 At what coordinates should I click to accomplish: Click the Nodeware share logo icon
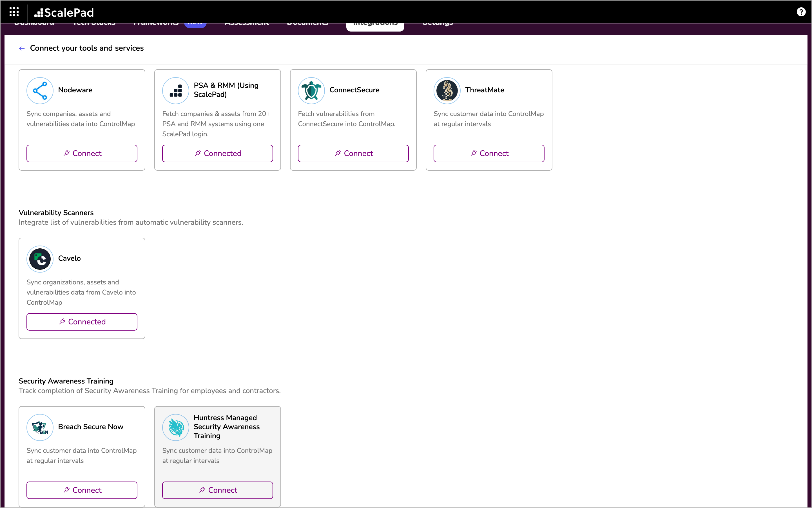pyautogui.click(x=40, y=90)
